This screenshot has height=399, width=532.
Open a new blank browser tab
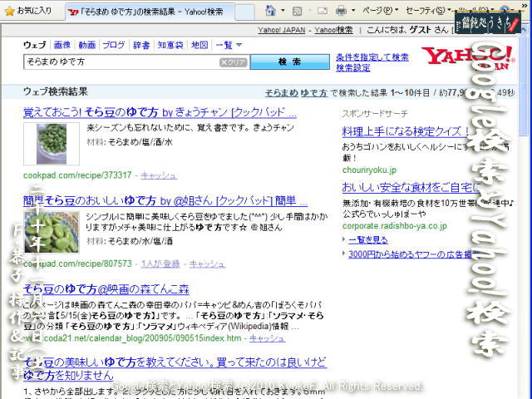(244, 12)
